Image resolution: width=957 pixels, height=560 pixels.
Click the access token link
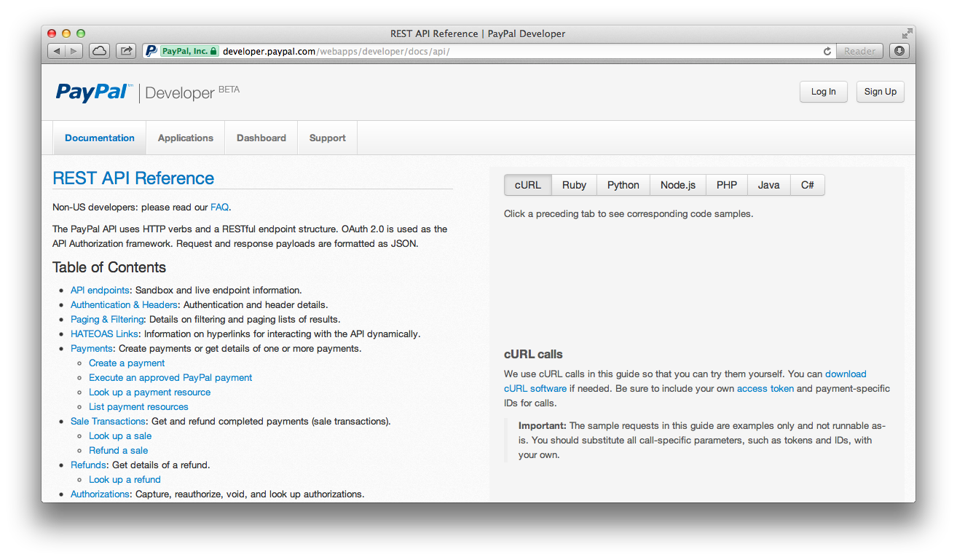pyautogui.click(x=765, y=388)
